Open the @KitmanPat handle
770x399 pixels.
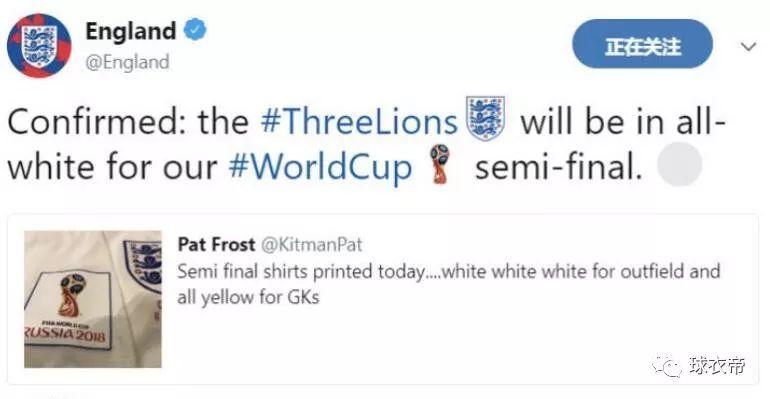[311, 244]
